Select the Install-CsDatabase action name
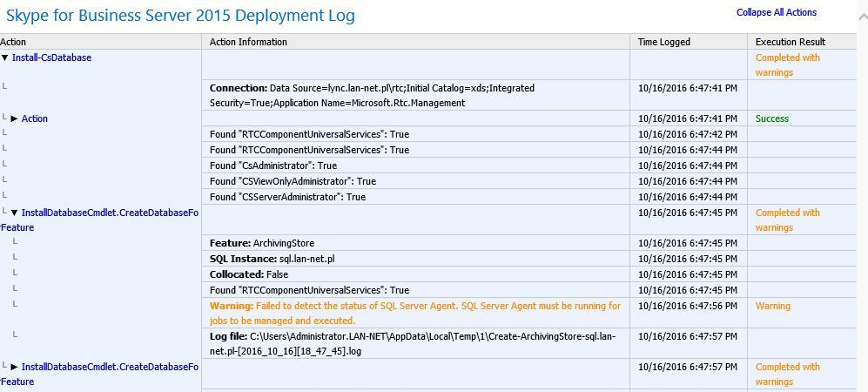Image resolution: width=868 pixels, height=392 pixels. pos(51,57)
